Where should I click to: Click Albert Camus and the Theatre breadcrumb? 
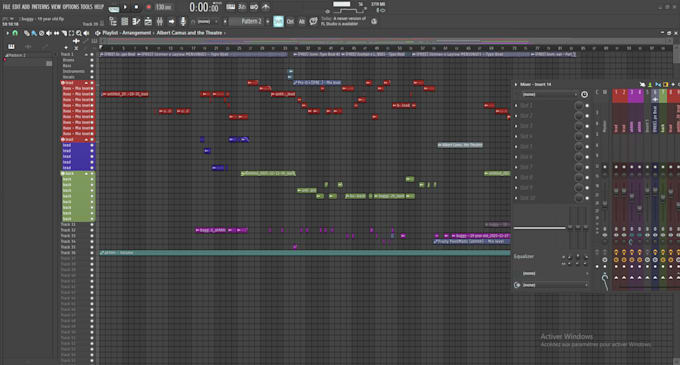(189, 33)
